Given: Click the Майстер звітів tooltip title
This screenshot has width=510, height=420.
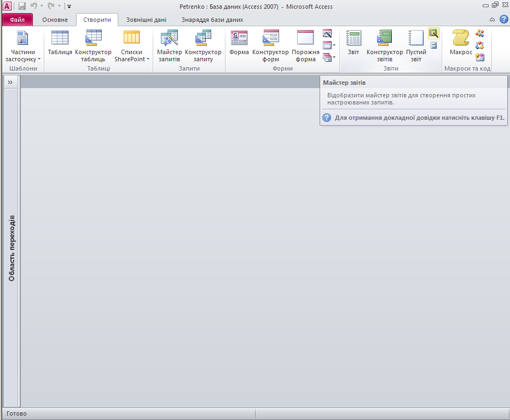Looking at the screenshot, I should (344, 83).
